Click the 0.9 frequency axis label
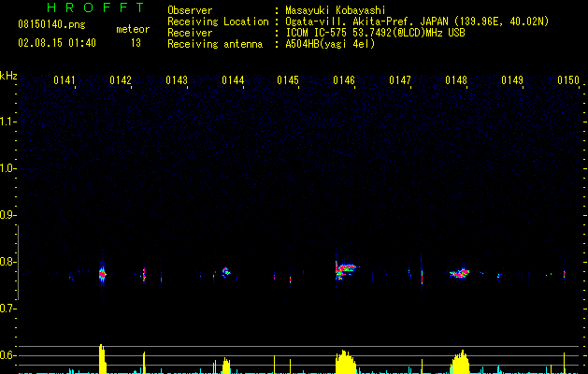This screenshot has width=588, height=374. coord(7,215)
